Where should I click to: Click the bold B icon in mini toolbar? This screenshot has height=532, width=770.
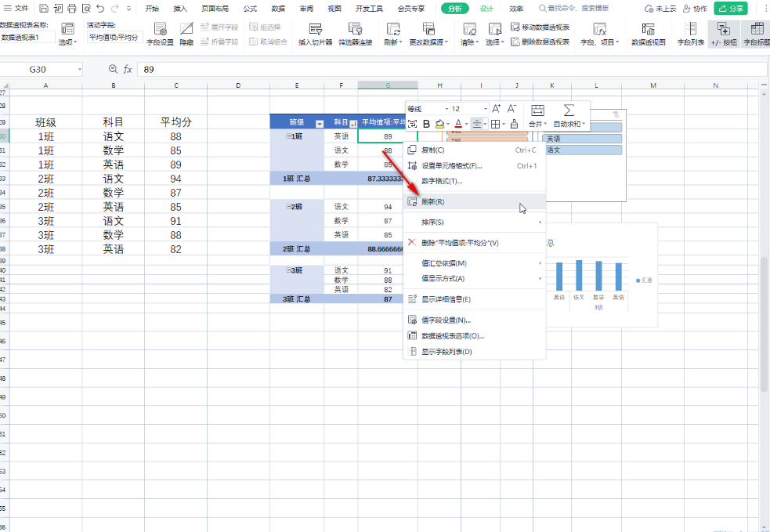tap(426, 124)
